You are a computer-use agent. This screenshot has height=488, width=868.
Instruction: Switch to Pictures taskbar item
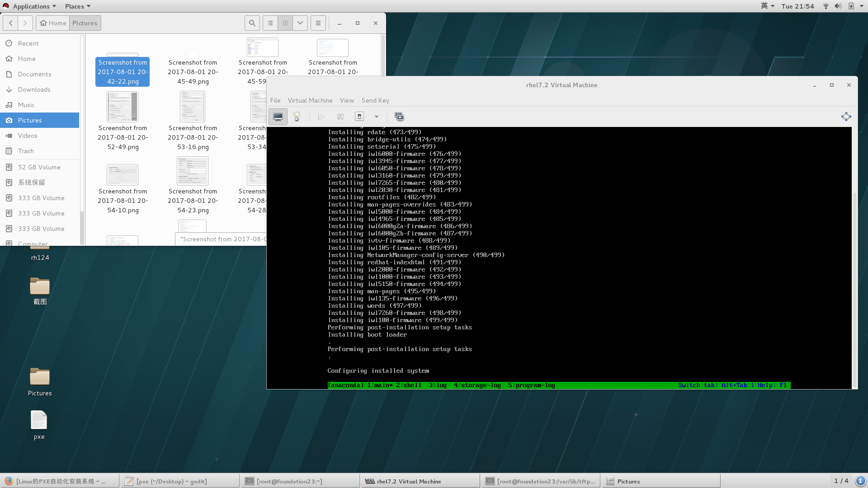point(661,481)
